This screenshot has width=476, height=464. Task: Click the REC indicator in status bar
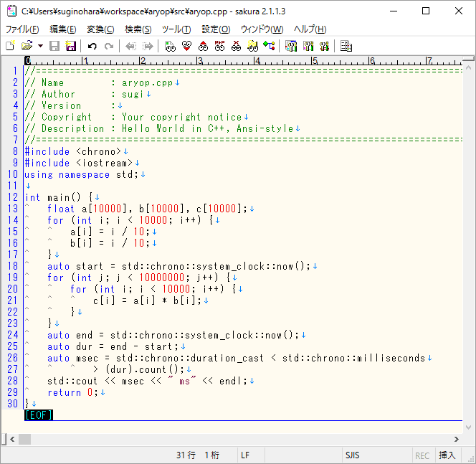422,455
